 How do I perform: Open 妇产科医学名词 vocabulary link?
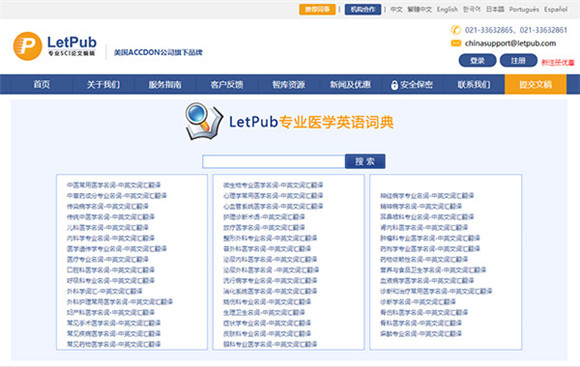coord(111,313)
